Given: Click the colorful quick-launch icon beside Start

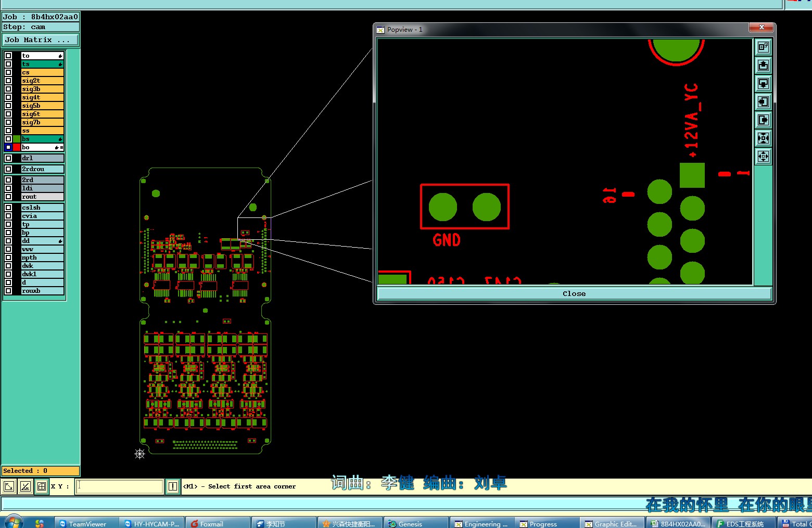Looking at the screenshot, I should click(x=40, y=523).
